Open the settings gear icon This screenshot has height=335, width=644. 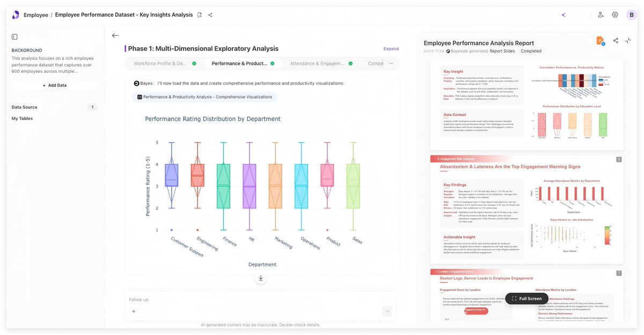615,15
